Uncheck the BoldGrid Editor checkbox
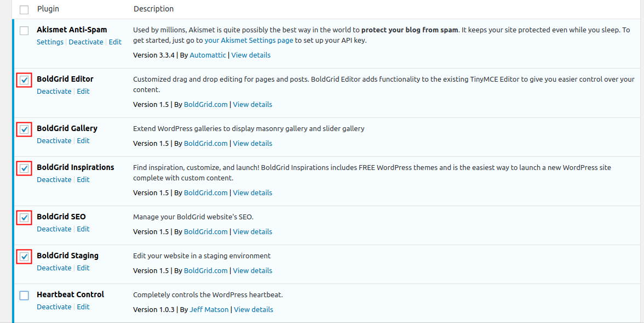This screenshot has width=644, height=323. [24, 80]
